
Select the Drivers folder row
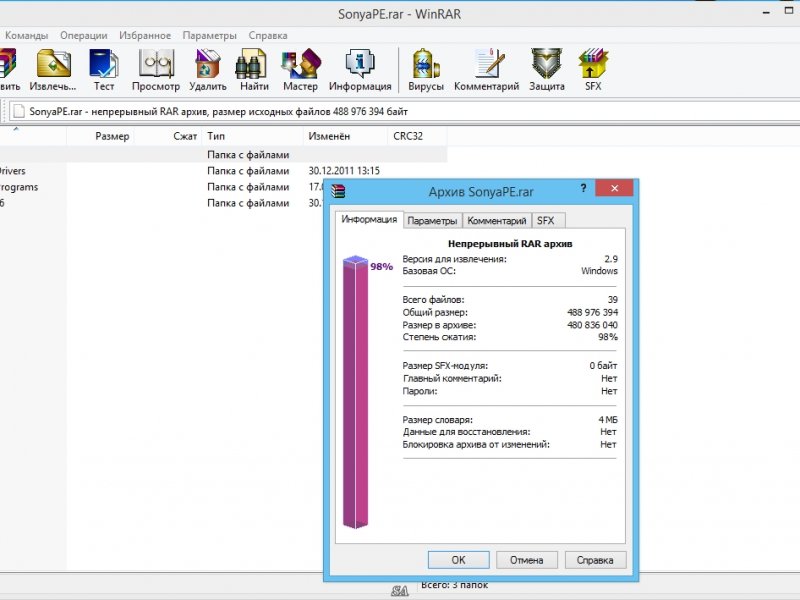click(223, 171)
